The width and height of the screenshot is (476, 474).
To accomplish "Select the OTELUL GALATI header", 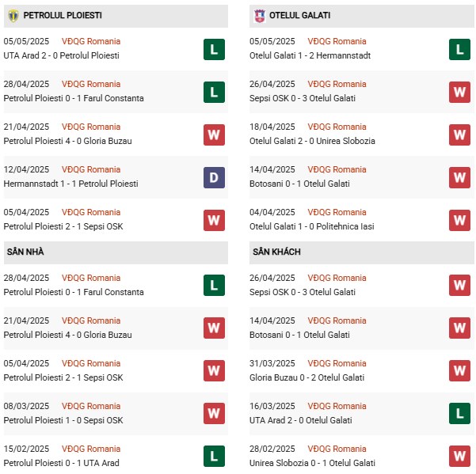I will (x=361, y=16).
